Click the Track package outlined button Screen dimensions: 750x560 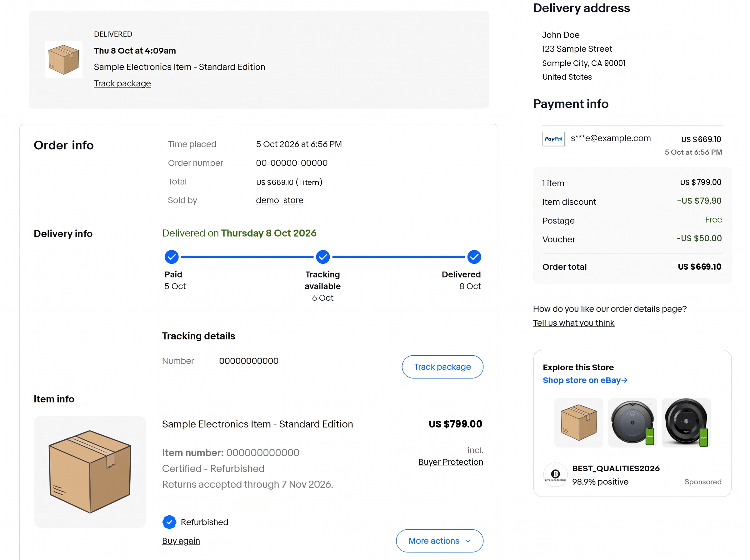click(442, 367)
